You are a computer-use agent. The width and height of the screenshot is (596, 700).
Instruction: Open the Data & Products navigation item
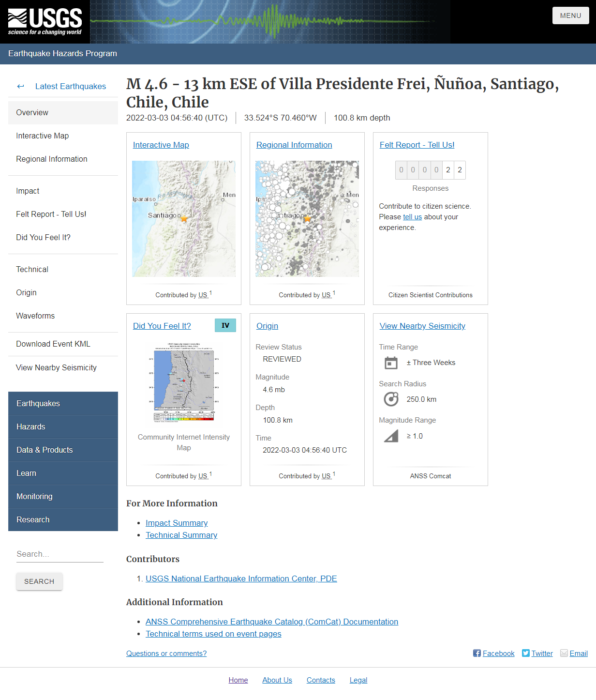pyautogui.click(x=63, y=450)
